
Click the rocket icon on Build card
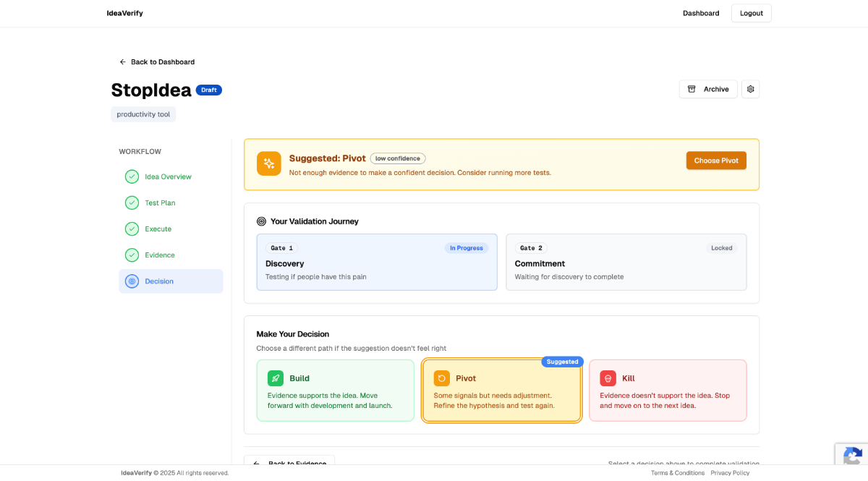[x=276, y=378]
